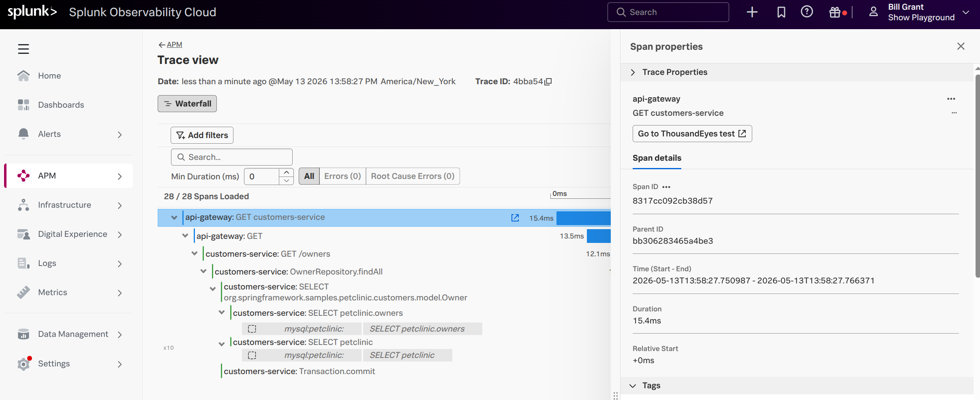Viewport: 980px width, 400px height.
Task: Collapse SELECT petclinic.owners span
Action: tap(222, 313)
